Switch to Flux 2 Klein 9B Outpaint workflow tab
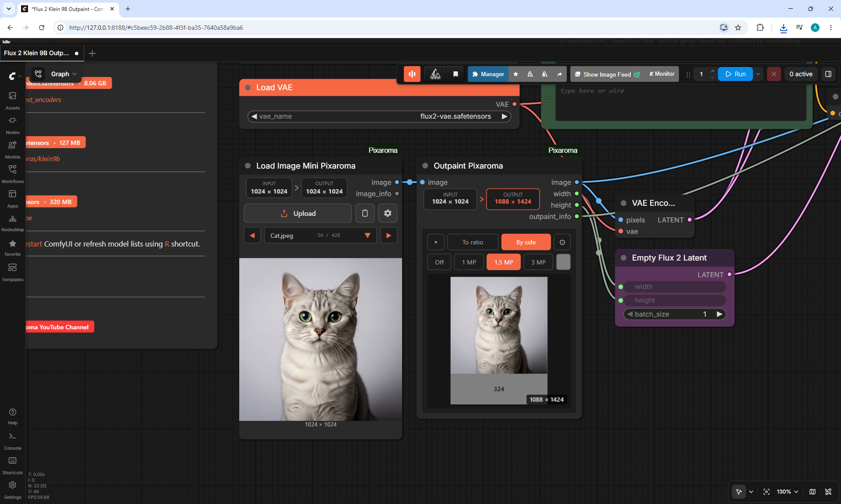Viewport: 841px width, 504px height. click(x=42, y=53)
